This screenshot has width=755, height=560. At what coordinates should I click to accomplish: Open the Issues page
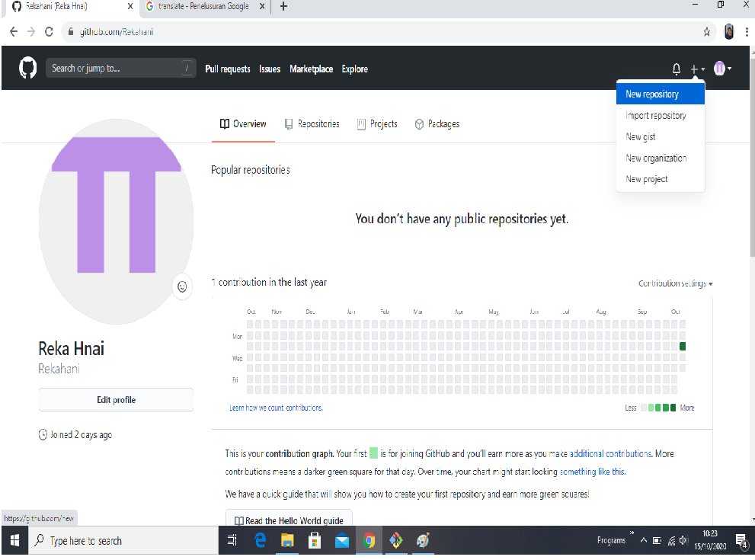tap(270, 69)
